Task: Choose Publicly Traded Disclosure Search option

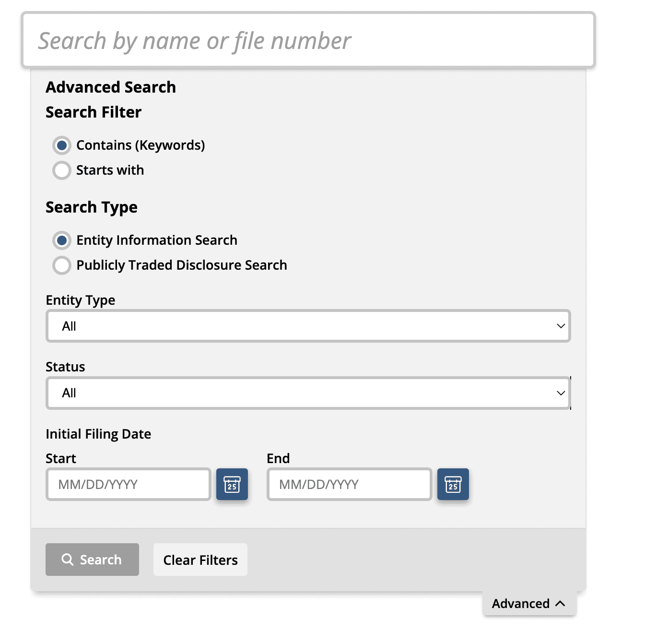Action: point(62,265)
